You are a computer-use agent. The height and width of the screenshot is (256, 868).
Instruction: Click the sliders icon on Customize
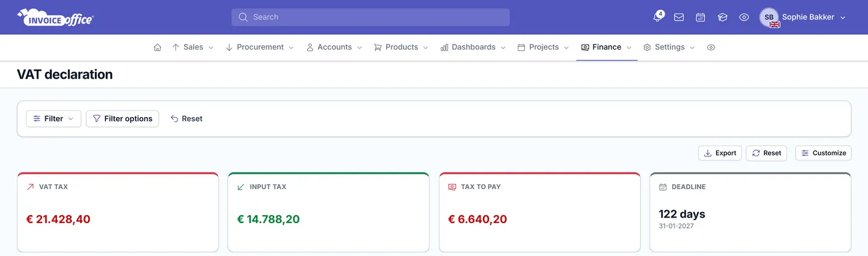[x=805, y=153]
